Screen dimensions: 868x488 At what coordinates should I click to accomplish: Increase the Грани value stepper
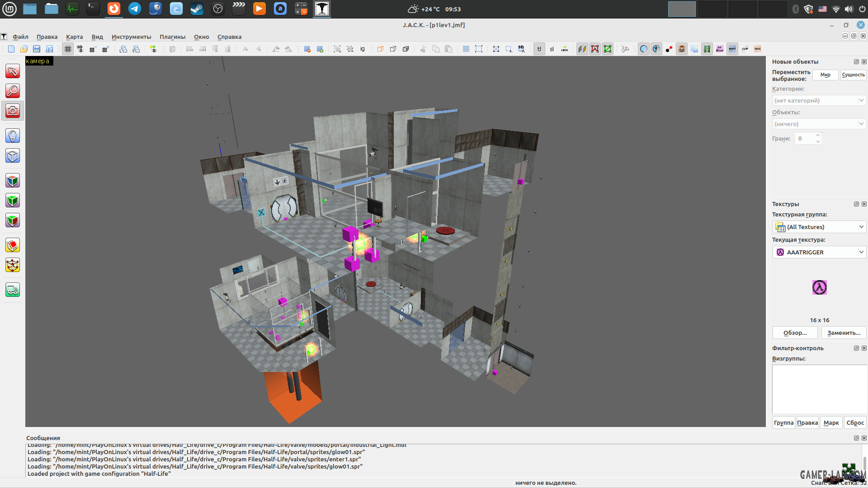(x=818, y=135)
